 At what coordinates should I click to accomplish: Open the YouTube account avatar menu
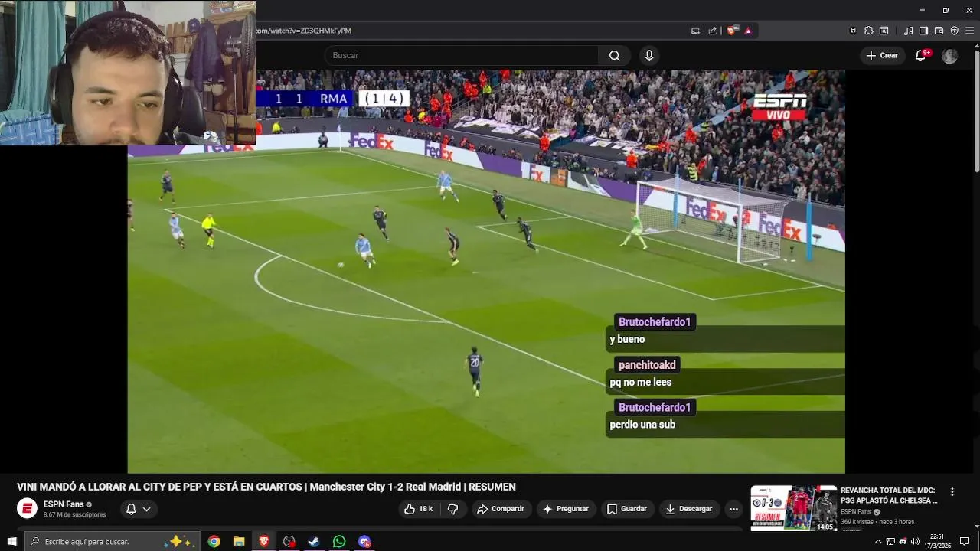click(x=949, y=56)
